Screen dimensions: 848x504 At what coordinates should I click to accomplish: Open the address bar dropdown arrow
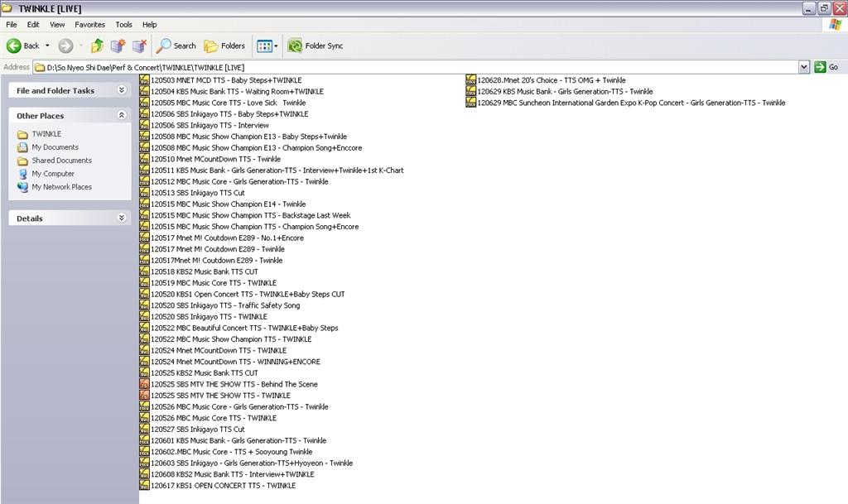tap(804, 67)
